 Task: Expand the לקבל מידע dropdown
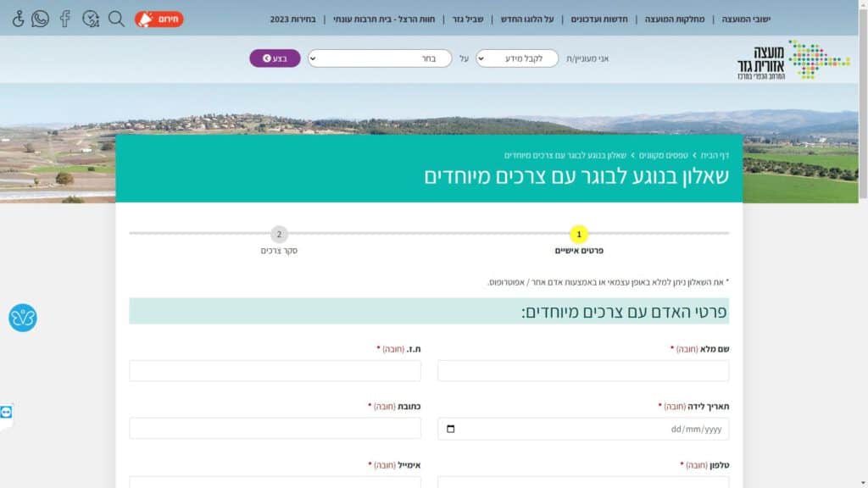[517, 58]
